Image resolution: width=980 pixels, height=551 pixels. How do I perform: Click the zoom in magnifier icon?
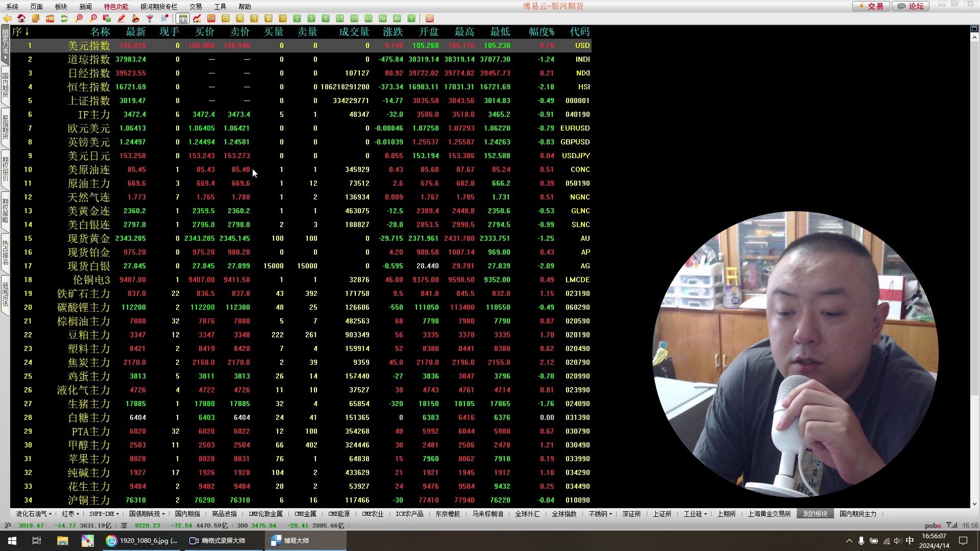coord(79,18)
